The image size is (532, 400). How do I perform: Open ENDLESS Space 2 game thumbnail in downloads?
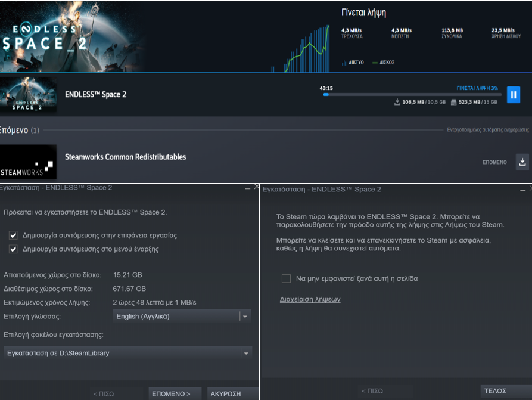click(x=28, y=94)
